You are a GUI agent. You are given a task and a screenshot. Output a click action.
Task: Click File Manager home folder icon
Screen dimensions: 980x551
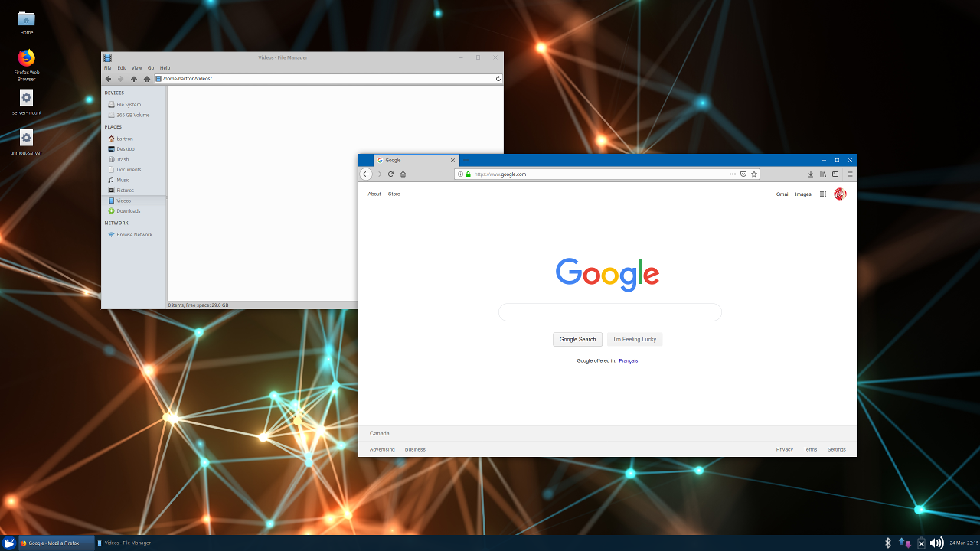click(147, 79)
